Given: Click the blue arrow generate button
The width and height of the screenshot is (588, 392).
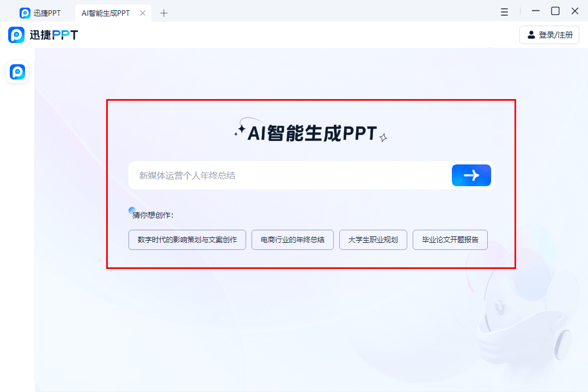Looking at the screenshot, I should (471, 175).
